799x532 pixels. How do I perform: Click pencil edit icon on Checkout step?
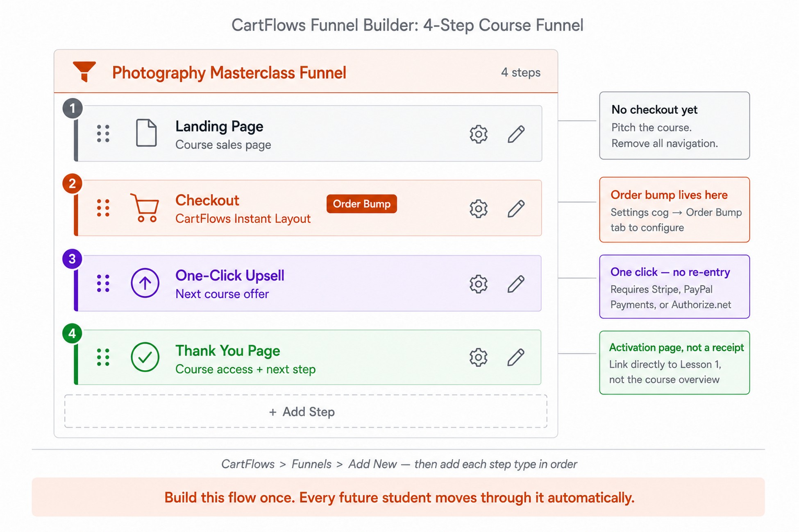click(x=516, y=208)
